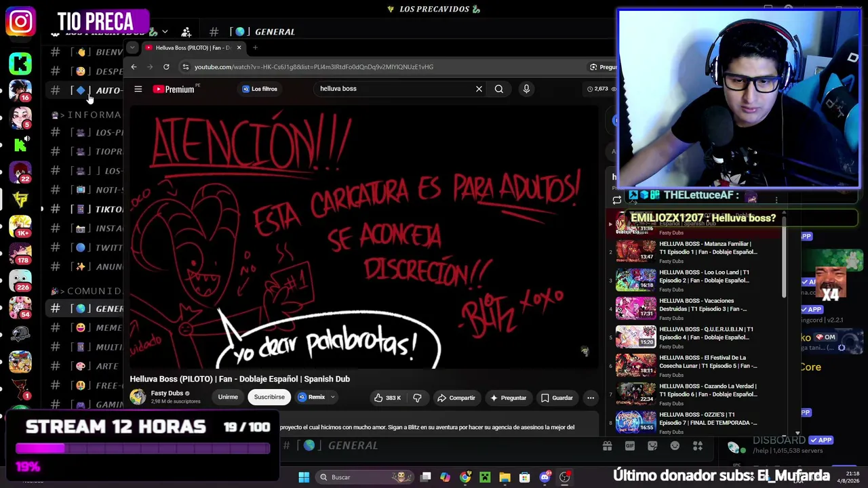This screenshot has height=488, width=868.
Task: Open Task View on the taskbar
Action: pyautogui.click(x=425, y=477)
